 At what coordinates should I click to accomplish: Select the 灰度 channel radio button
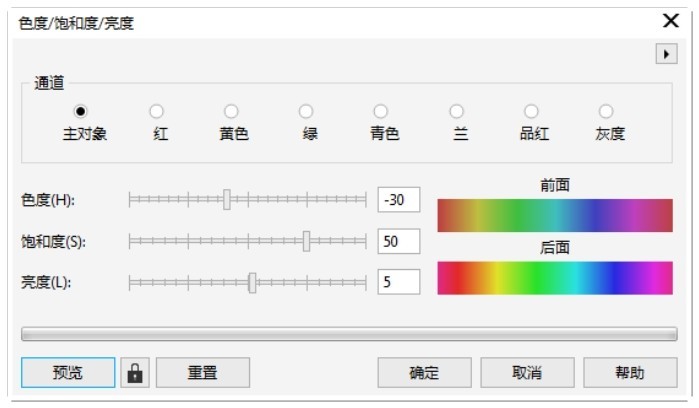(x=606, y=111)
